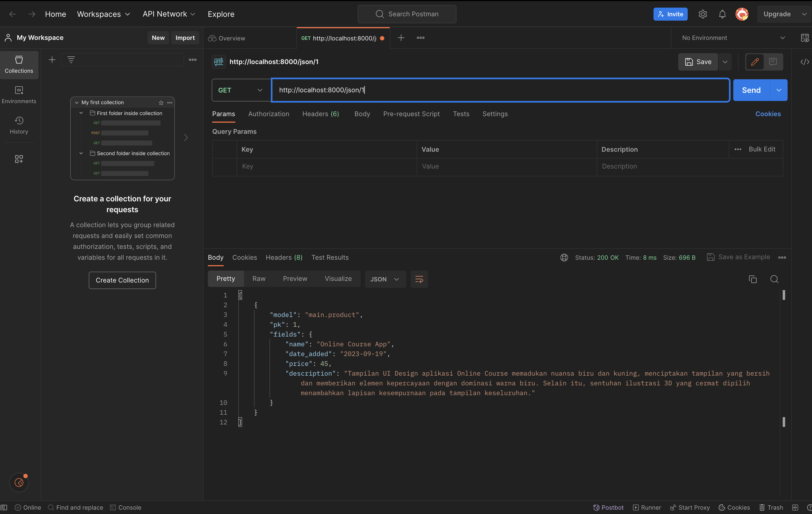The height and width of the screenshot is (514, 812).
Task: Click the Create Collection button
Action: pos(122,280)
